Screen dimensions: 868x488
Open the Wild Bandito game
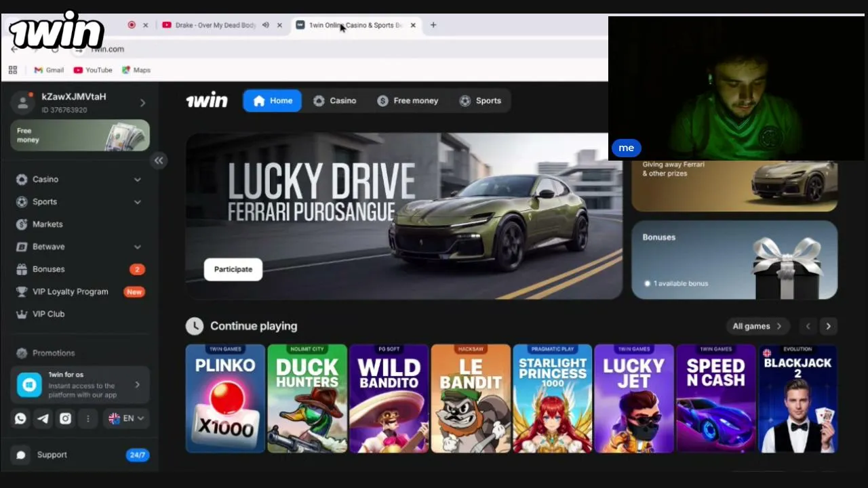pos(389,399)
